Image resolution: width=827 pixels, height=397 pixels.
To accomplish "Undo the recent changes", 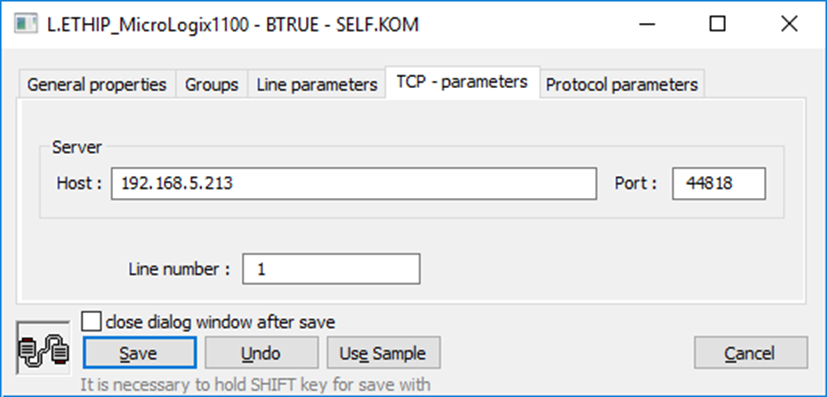I will point(261,353).
